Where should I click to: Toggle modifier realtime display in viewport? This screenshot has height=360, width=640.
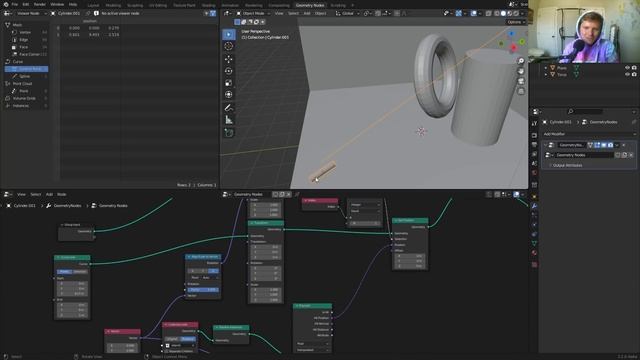(x=604, y=145)
